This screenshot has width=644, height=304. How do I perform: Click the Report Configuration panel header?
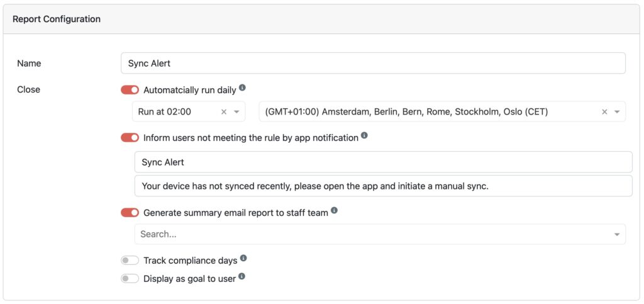(x=321, y=20)
